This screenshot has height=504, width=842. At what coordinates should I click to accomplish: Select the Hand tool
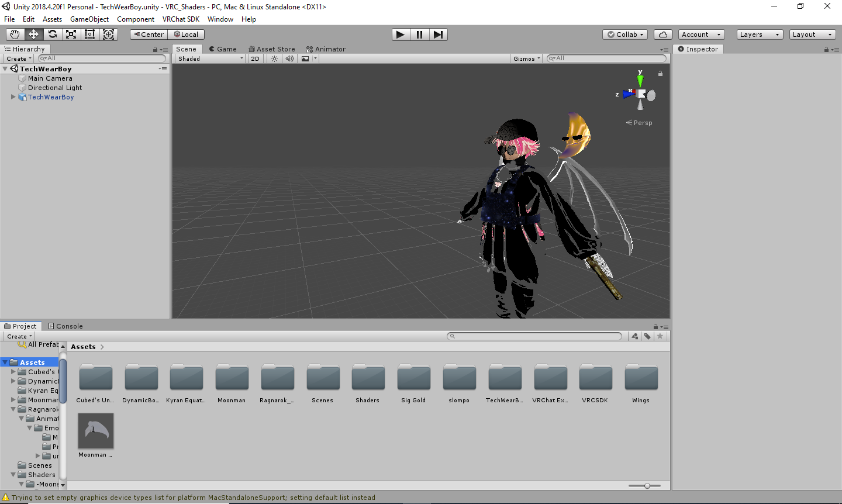[15, 34]
